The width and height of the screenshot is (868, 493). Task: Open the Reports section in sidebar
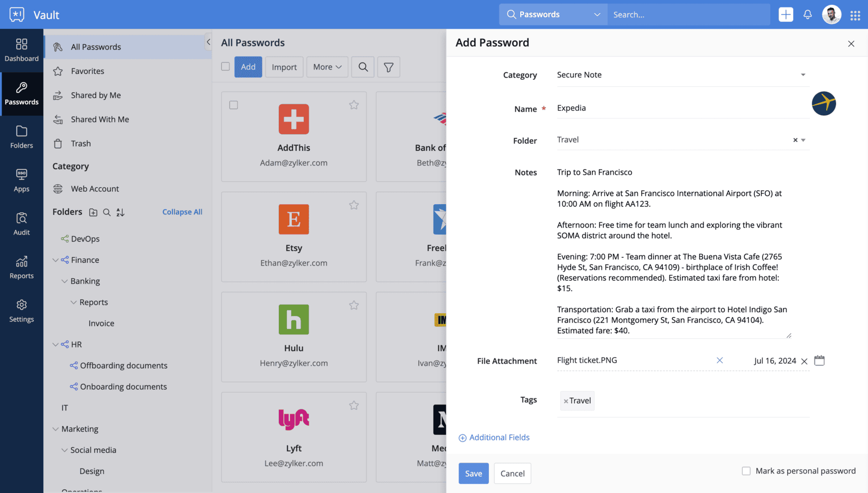[22, 268]
